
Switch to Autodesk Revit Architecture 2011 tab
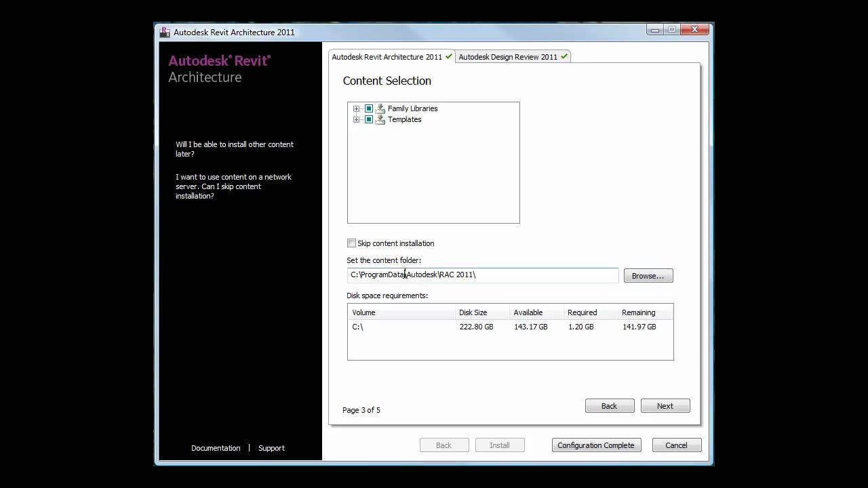click(x=392, y=57)
